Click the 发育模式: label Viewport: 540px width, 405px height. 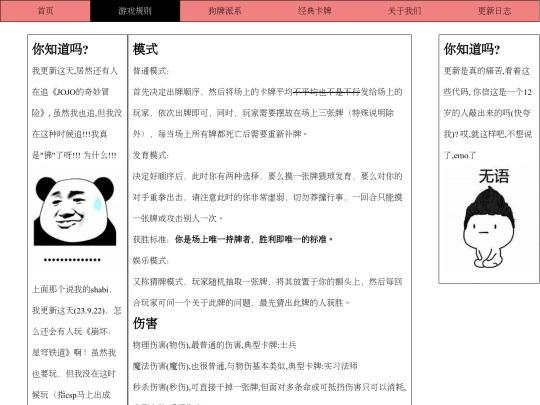click(x=151, y=155)
